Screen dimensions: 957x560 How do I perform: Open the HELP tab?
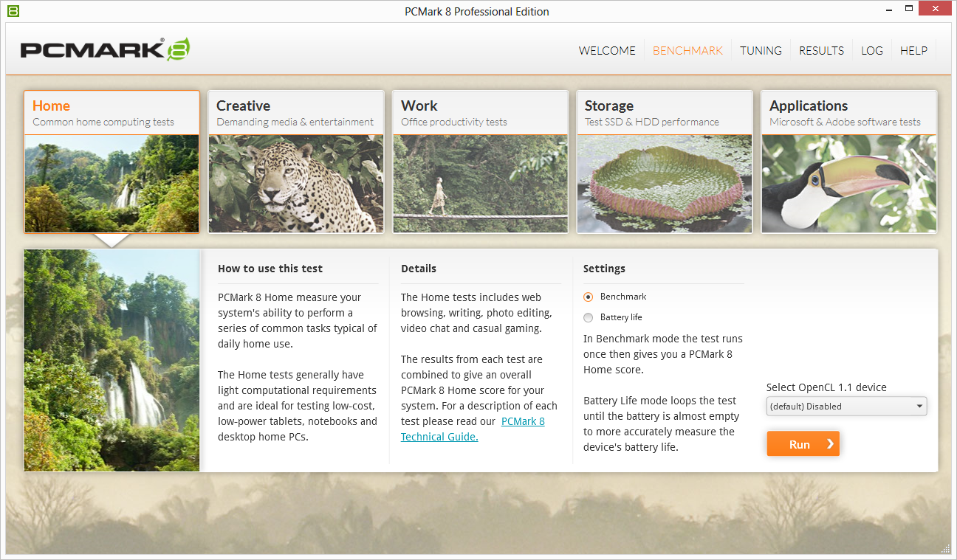(913, 51)
